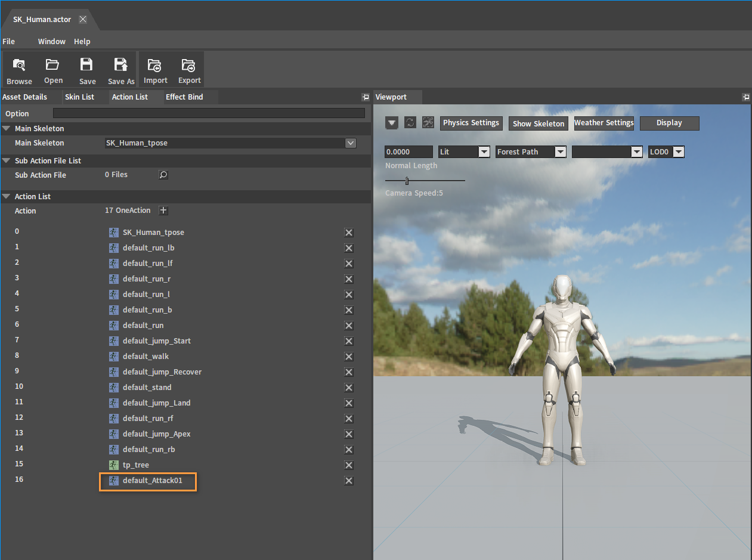Click the refresh icon in the viewport toolbar
The image size is (752, 560).
click(410, 123)
